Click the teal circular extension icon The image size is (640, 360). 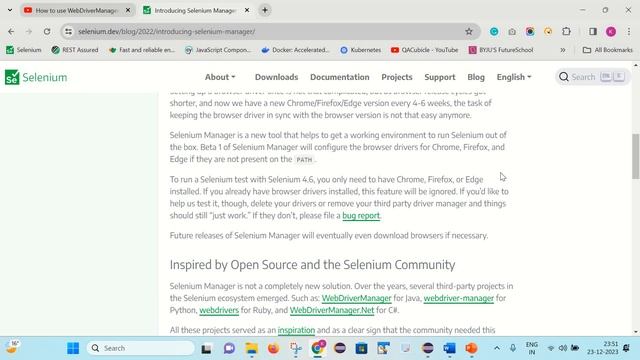tap(494, 31)
